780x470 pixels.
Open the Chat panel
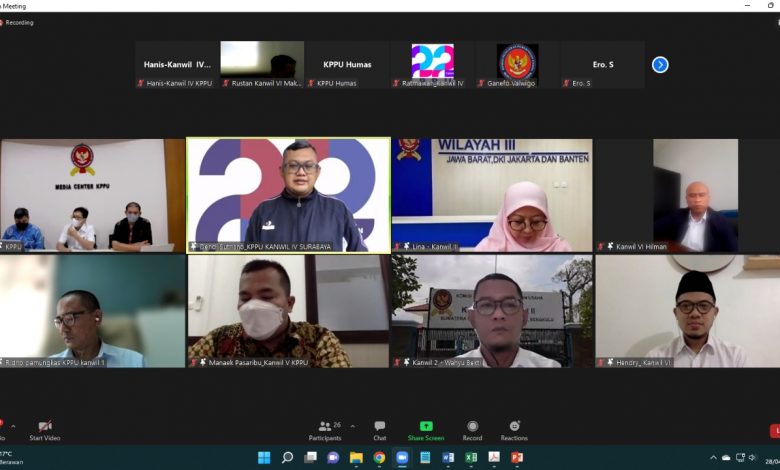click(380, 427)
